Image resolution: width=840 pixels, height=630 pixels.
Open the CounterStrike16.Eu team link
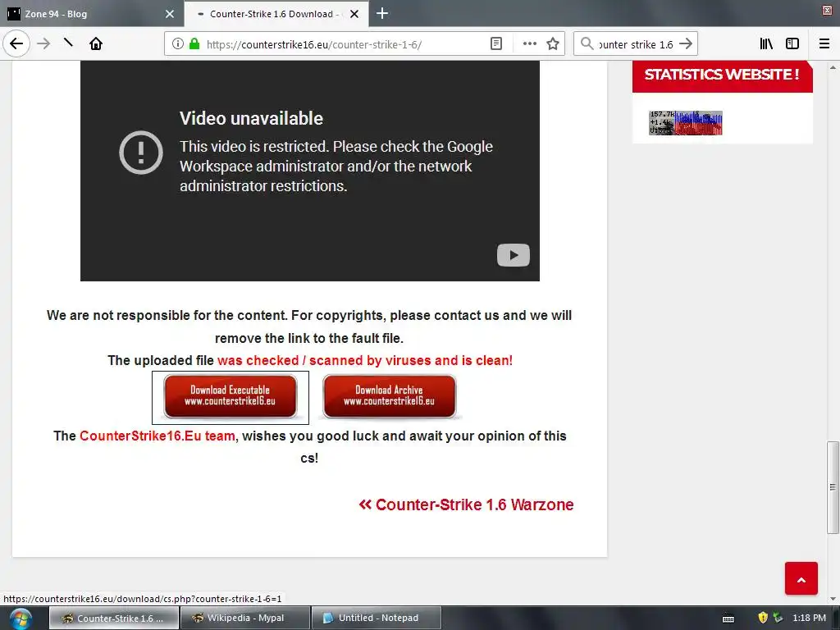click(x=157, y=436)
